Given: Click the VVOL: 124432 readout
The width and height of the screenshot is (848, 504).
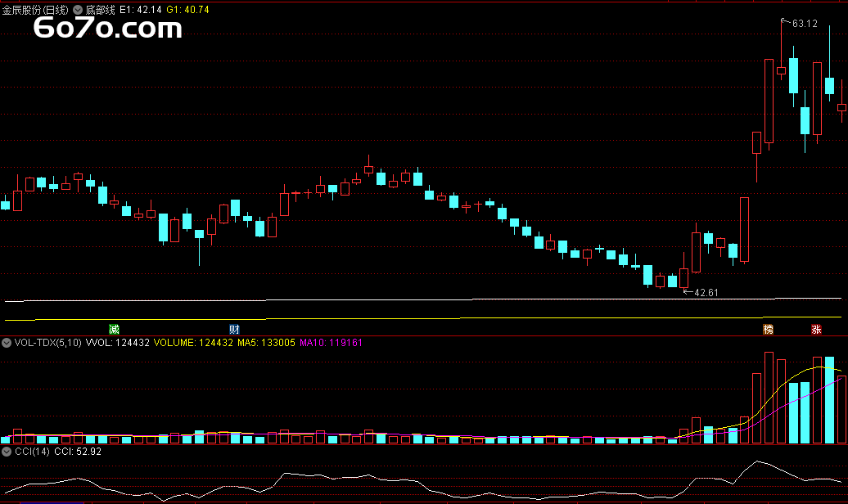Looking at the screenshot, I should (x=117, y=343).
